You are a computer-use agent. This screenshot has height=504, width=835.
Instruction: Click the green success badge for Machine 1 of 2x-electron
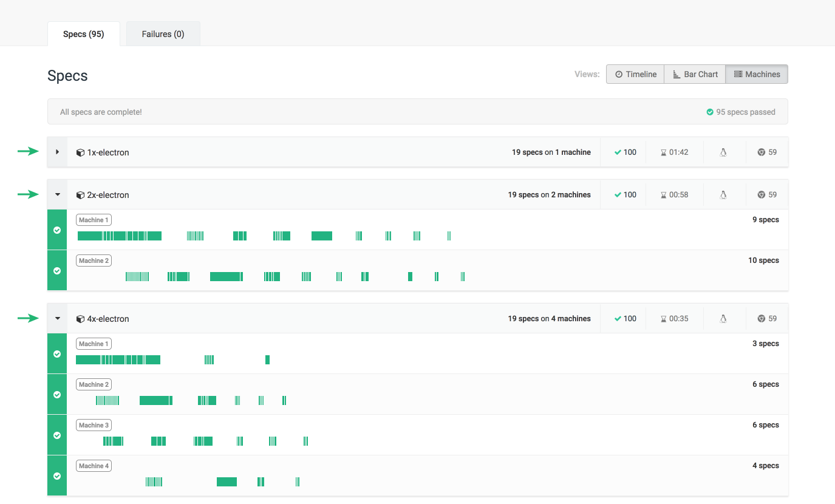click(56, 230)
